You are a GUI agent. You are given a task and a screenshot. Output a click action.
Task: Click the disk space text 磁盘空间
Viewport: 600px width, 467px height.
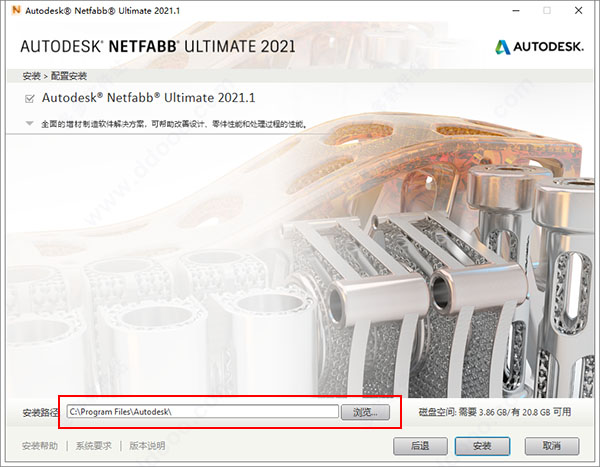click(495, 412)
